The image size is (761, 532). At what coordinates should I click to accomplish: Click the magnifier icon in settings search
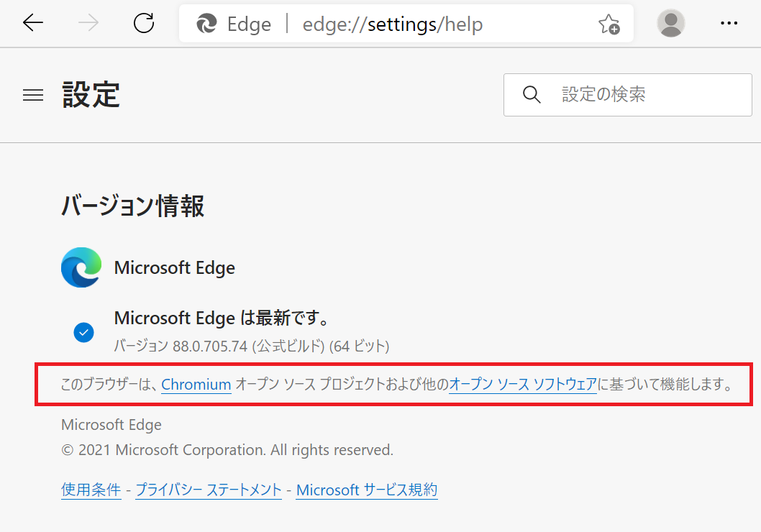[x=532, y=94]
